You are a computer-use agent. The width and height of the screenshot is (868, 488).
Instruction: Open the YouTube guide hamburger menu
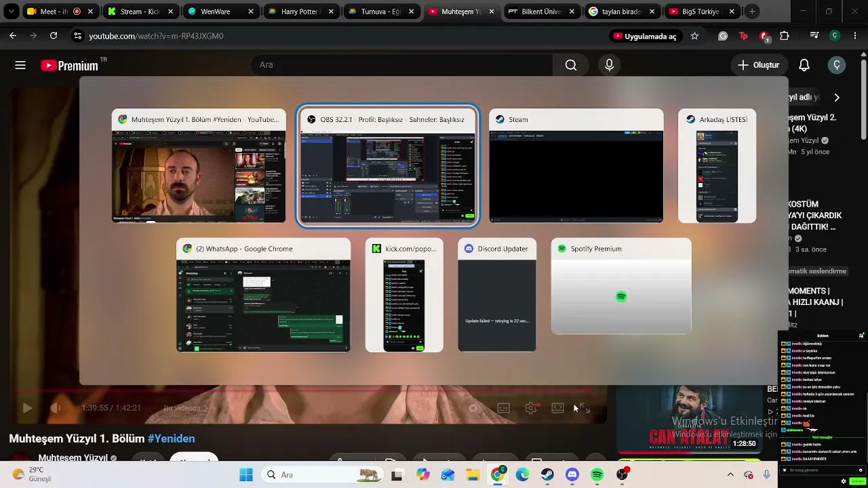click(x=20, y=65)
